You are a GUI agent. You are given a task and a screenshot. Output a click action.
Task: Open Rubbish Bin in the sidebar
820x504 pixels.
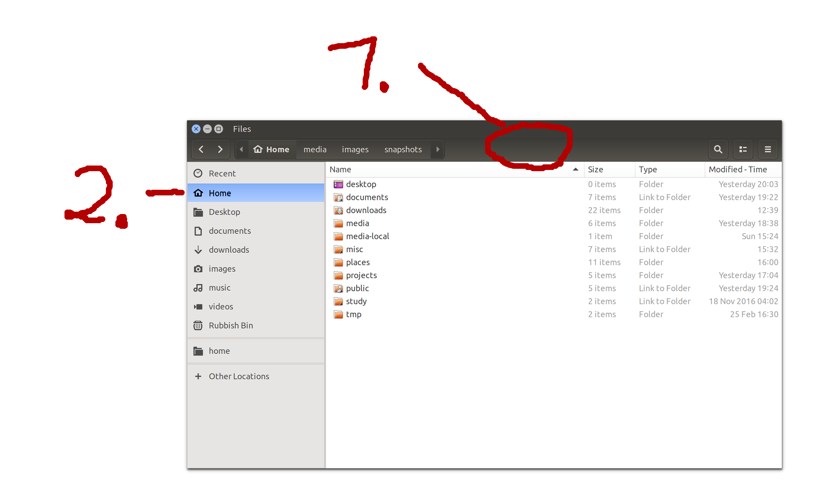[230, 325]
